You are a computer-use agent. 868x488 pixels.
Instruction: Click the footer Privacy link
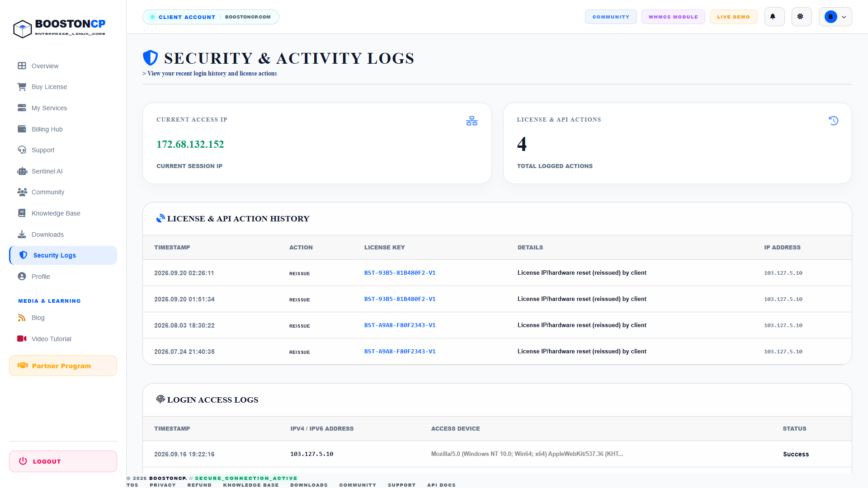(163, 485)
